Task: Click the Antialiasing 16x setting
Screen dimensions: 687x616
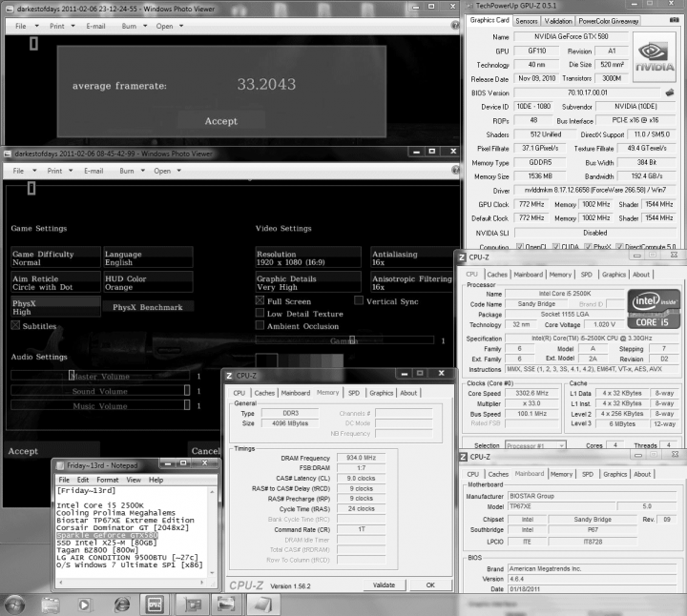Action: pos(413,257)
